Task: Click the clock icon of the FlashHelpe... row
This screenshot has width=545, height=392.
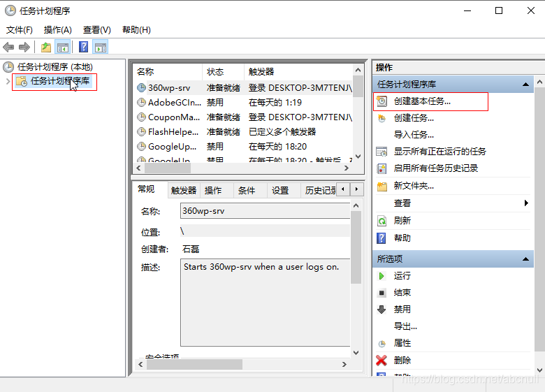Action: click(141, 131)
